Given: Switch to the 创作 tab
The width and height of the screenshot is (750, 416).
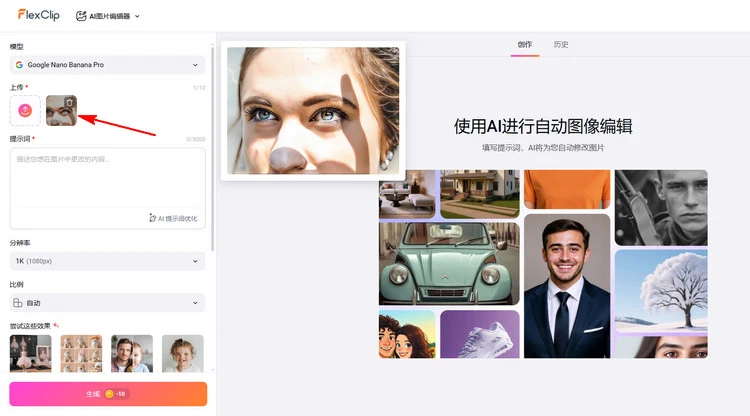Looking at the screenshot, I should tap(525, 45).
